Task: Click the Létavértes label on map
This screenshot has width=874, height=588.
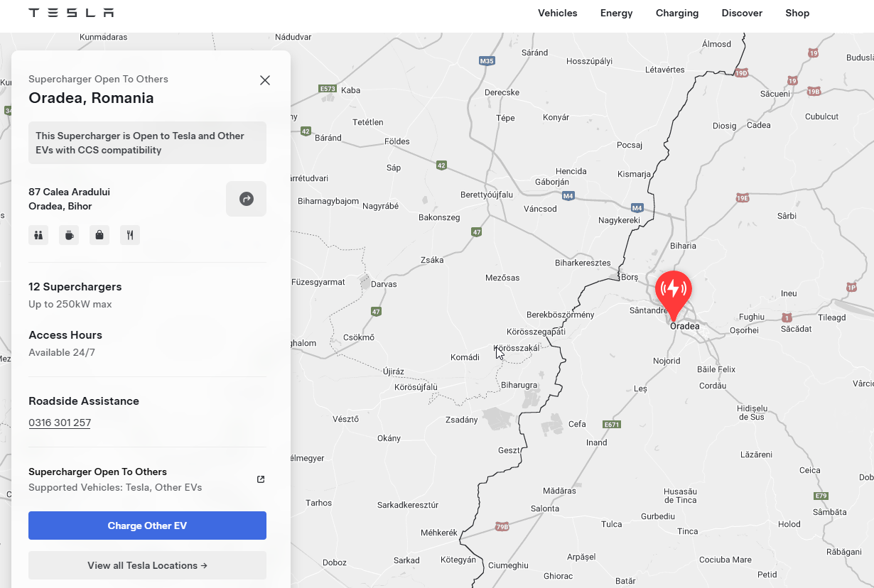Action: (664, 70)
